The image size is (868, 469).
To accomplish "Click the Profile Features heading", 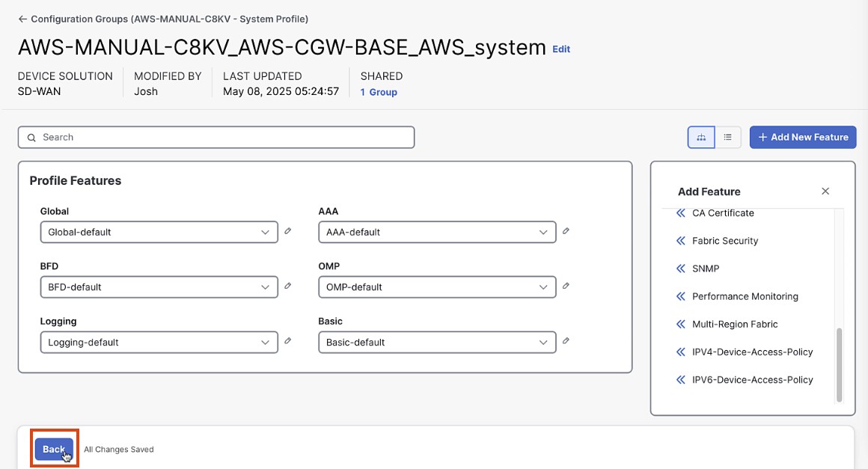I will [76, 181].
